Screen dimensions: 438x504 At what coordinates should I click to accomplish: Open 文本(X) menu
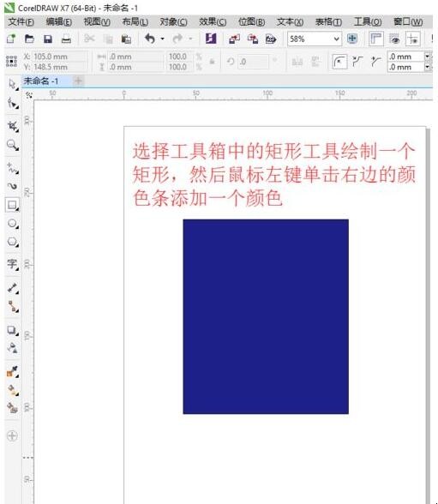pos(291,22)
